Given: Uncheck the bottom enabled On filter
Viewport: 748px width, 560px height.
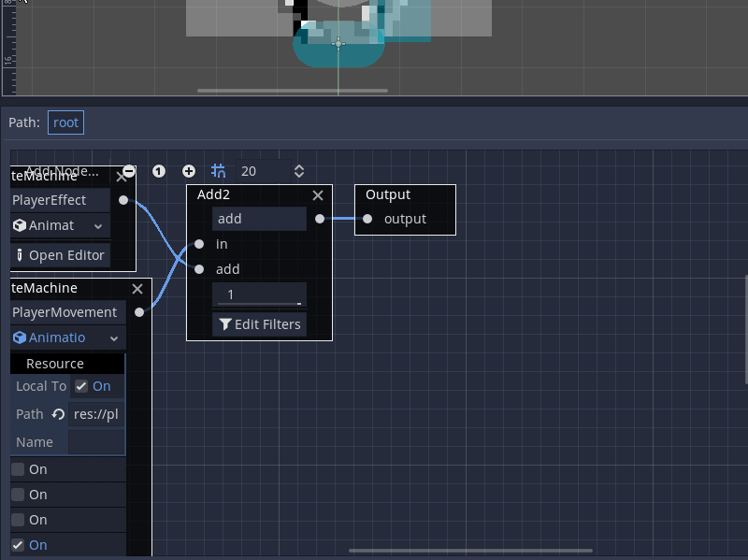Looking at the screenshot, I should pyautogui.click(x=17, y=544).
